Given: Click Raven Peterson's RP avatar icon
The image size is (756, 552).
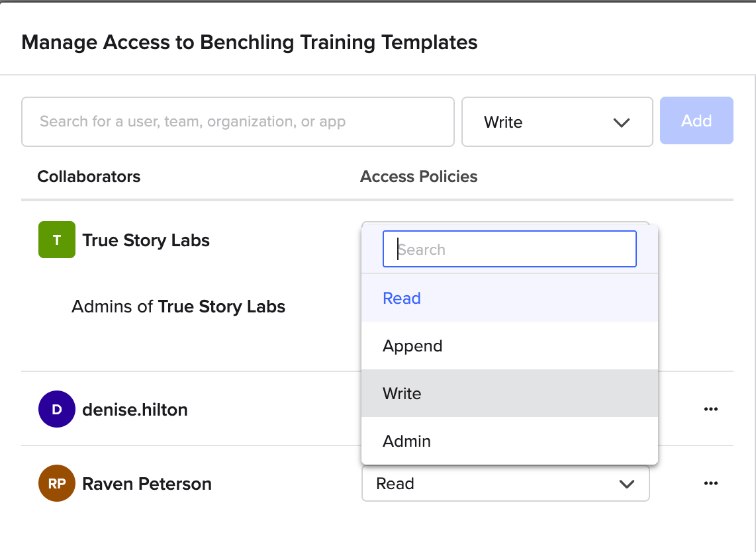Looking at the screenshot, I should point(57,483).
